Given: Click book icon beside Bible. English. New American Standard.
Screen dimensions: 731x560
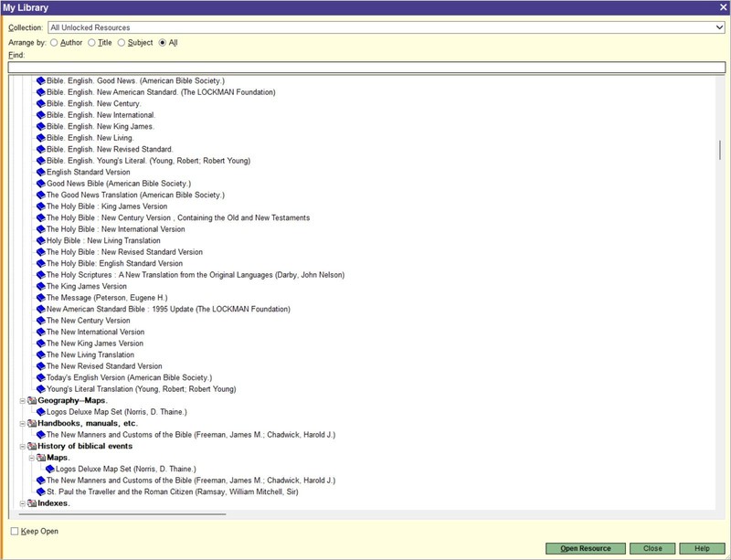Looking at the screenshot, I should click(41, 92).
